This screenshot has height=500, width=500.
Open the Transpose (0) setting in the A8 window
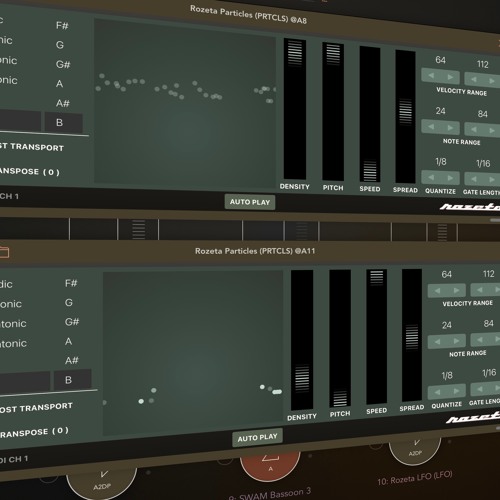(30, 171)
